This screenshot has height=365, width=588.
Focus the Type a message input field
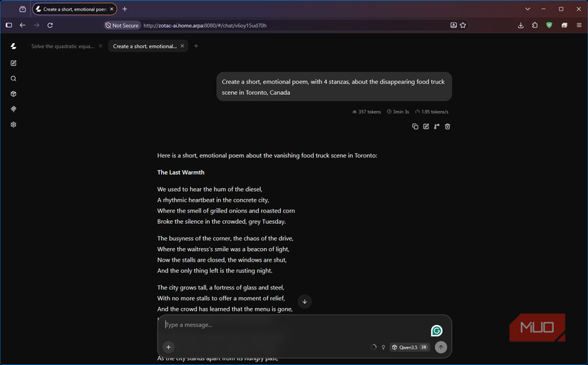pos(296,325)
